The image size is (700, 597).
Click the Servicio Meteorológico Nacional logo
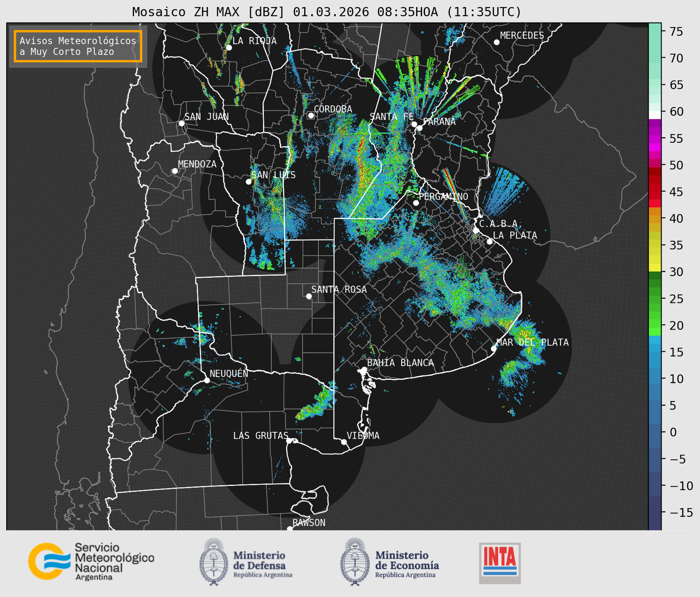tap(91, 562)
